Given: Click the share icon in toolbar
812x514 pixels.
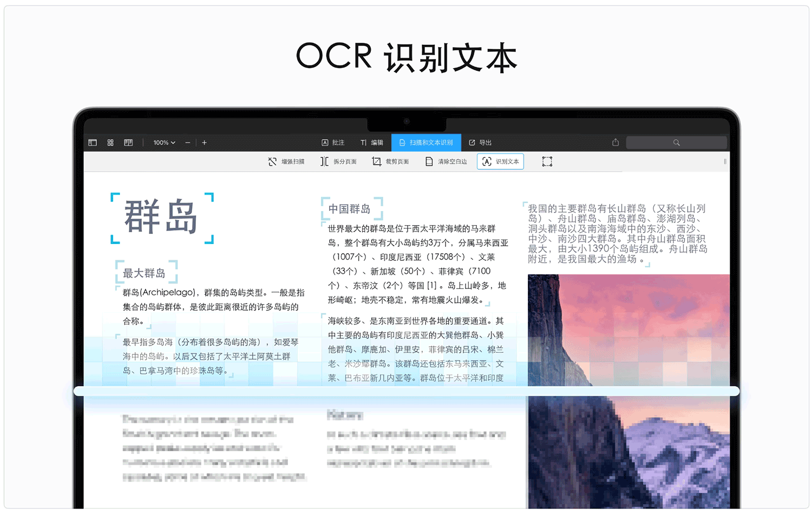Looking at the screenshot, I should click(615, 142).
